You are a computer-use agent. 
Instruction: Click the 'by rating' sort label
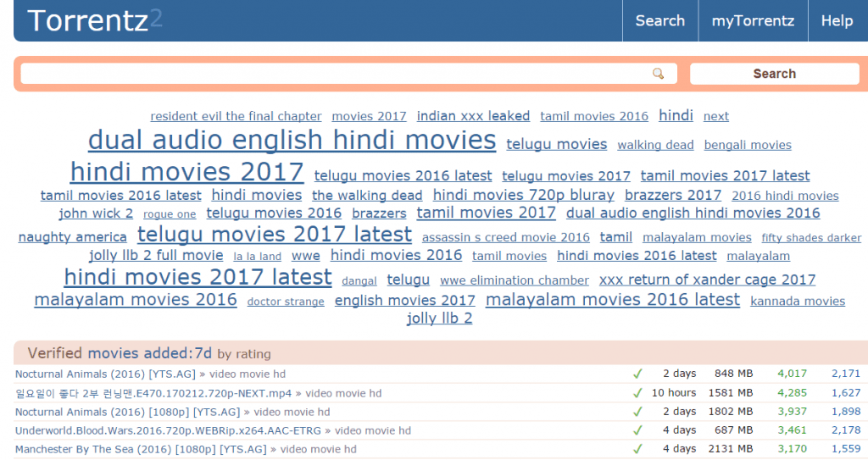(x=244, y=354)
